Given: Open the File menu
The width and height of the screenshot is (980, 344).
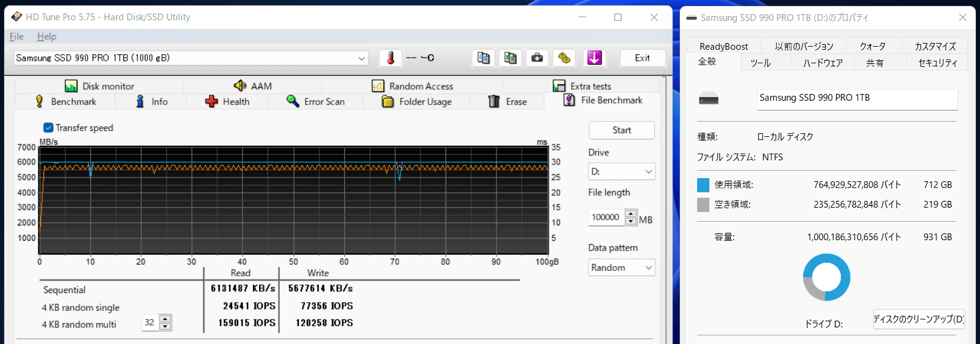Looking at the screenshot, I should click(x=17, y=36).
